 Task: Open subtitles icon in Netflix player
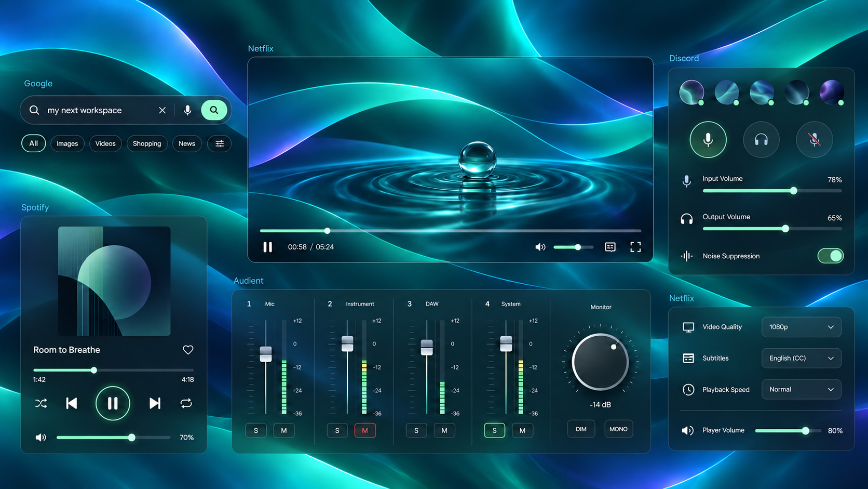610,247
